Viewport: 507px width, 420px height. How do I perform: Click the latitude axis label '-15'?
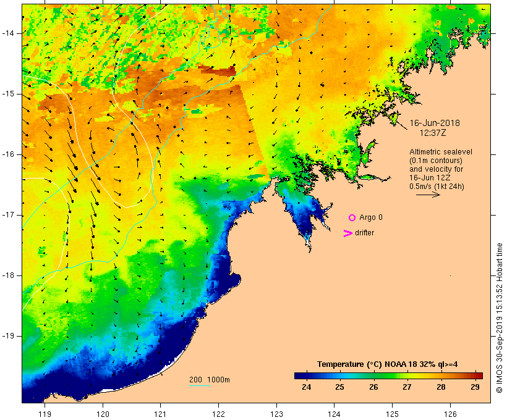(x=7, y=94)
